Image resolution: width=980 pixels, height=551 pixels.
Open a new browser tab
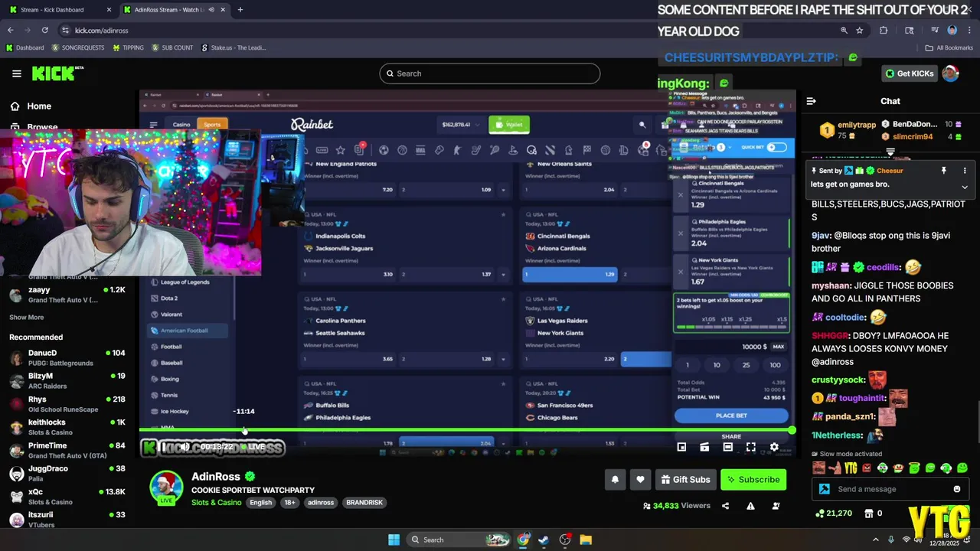pyautogui.click(x=240, y=10)
